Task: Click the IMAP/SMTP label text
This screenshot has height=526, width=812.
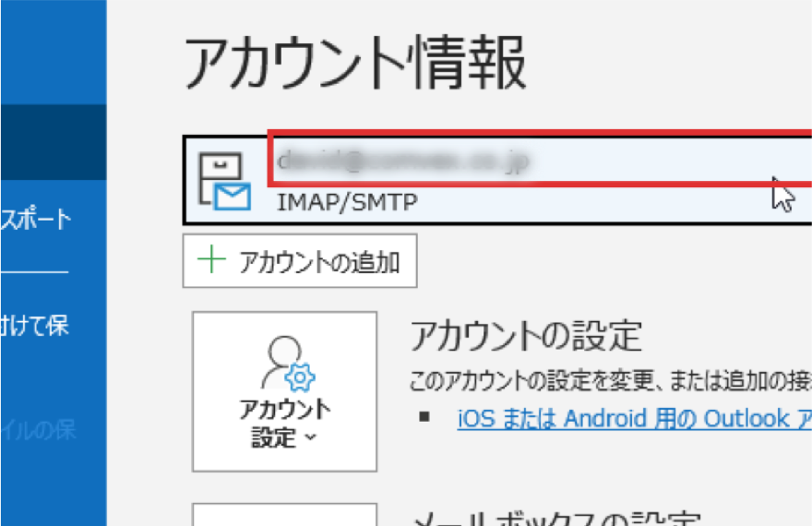Action: [347, 202]
